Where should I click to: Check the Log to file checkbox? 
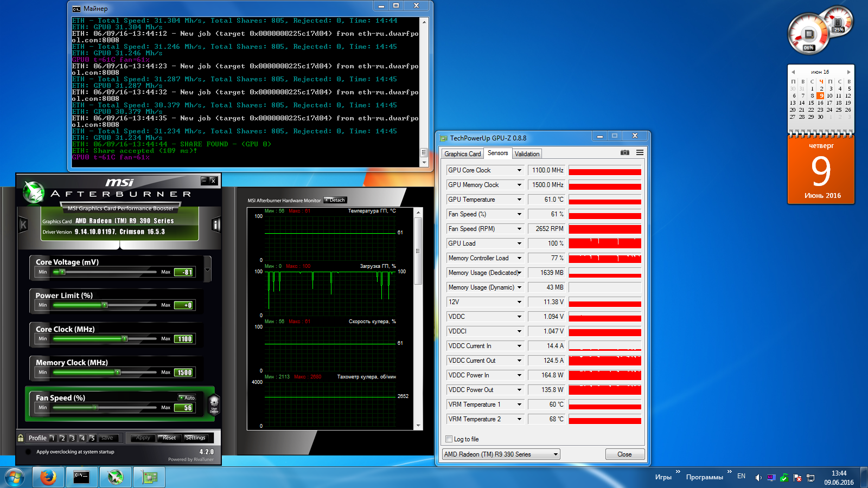point(449,439)
